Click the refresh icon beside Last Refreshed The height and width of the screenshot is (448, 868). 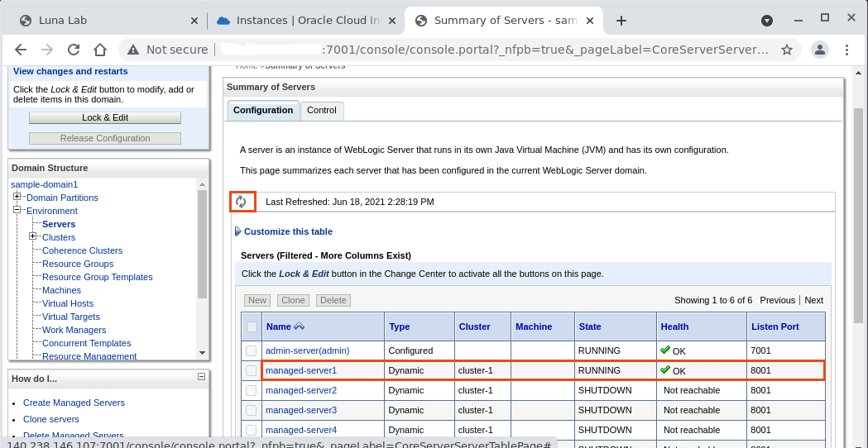coord(241,202)
